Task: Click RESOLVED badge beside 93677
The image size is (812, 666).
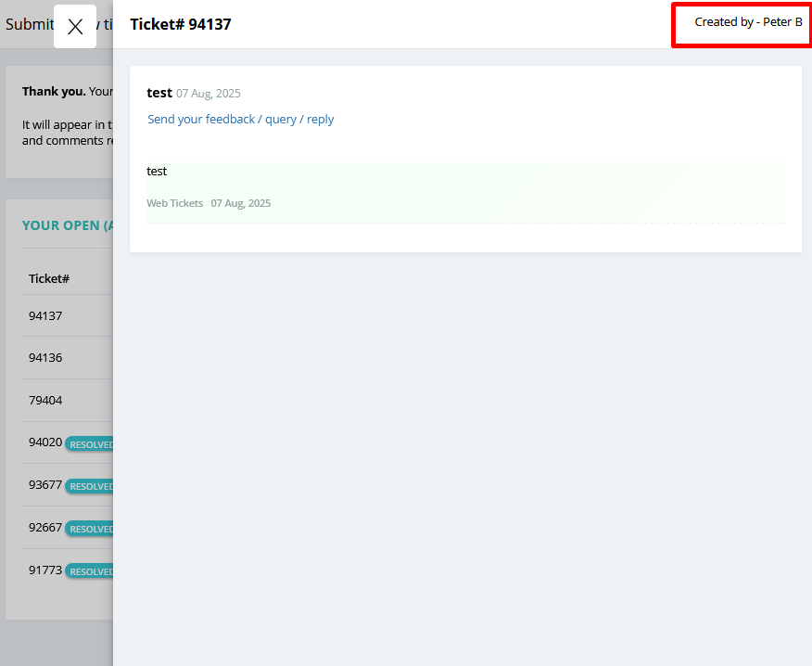Action: coord(90,486)
